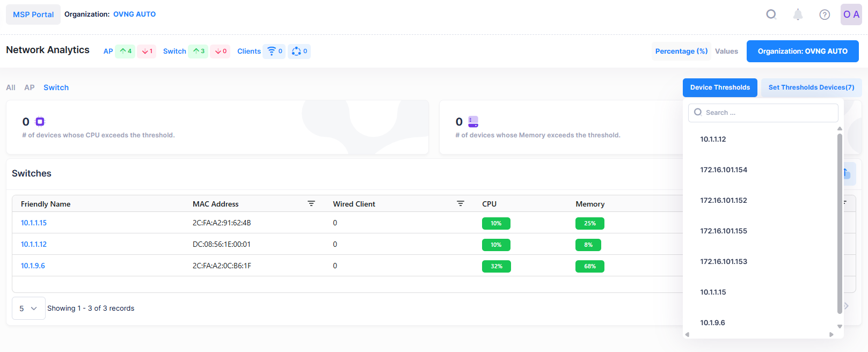Switch display to Percentage (%)
This screenshot has width=868, height=352.
pyautogui.click(x=681, y=51)
